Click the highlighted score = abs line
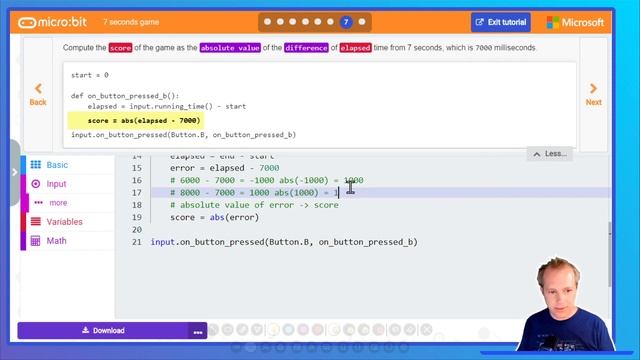The width and height of the screenshot is (640, 360). pos(136,121)
